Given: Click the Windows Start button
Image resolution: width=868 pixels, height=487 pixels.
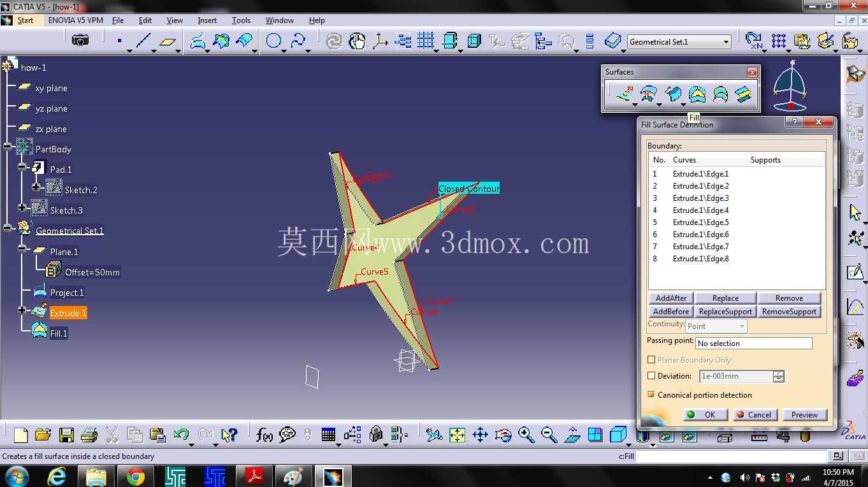Looking at the screenshot, I should coord(16,476).
